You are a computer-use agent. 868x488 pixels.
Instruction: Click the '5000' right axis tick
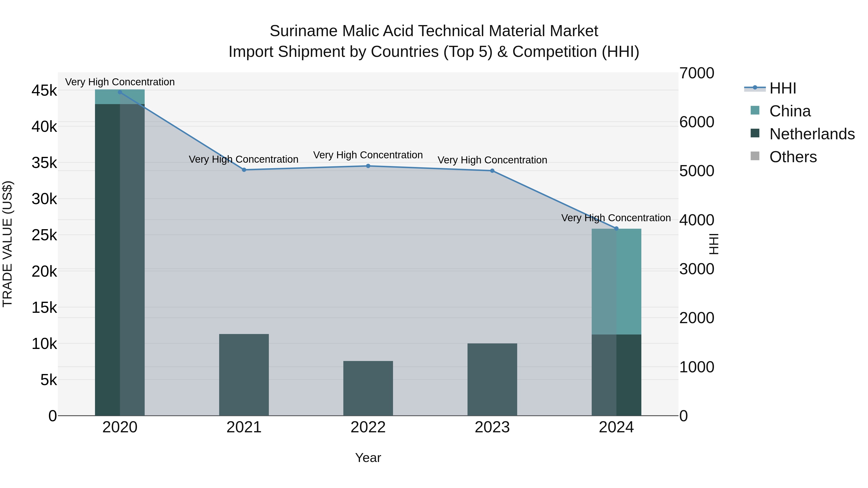(697, 171)
